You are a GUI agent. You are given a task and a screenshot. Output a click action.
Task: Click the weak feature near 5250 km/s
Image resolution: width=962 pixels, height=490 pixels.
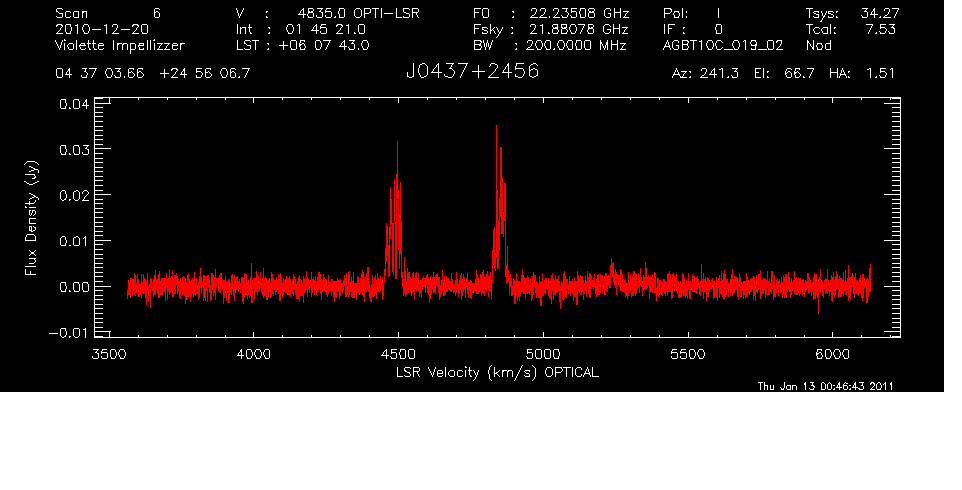click(612, 266)
